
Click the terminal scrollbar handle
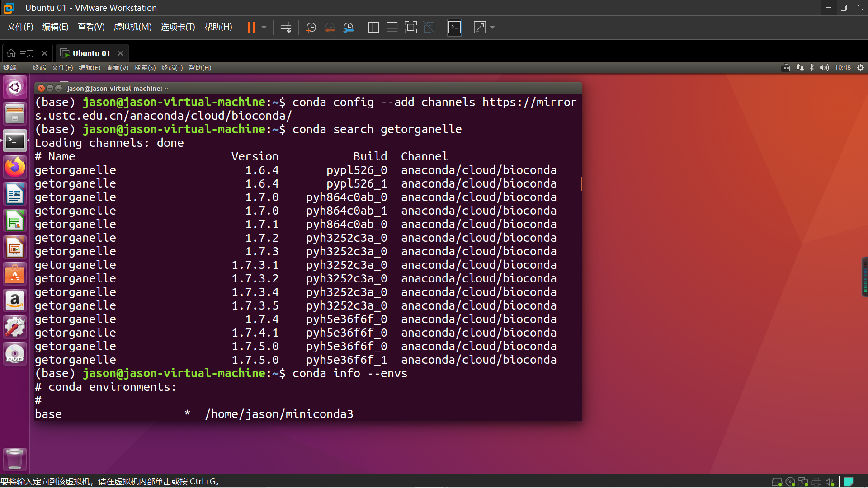point(581,183)
